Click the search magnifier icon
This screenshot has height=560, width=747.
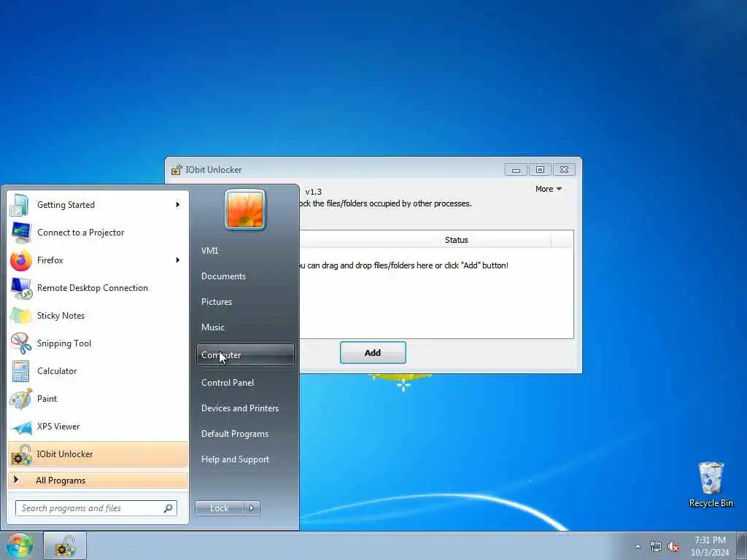pyautogui.click(x=169, y=508)
